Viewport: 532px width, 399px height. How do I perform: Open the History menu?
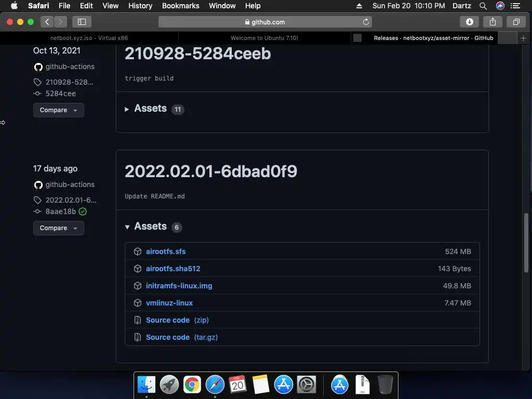click(140, 6)
